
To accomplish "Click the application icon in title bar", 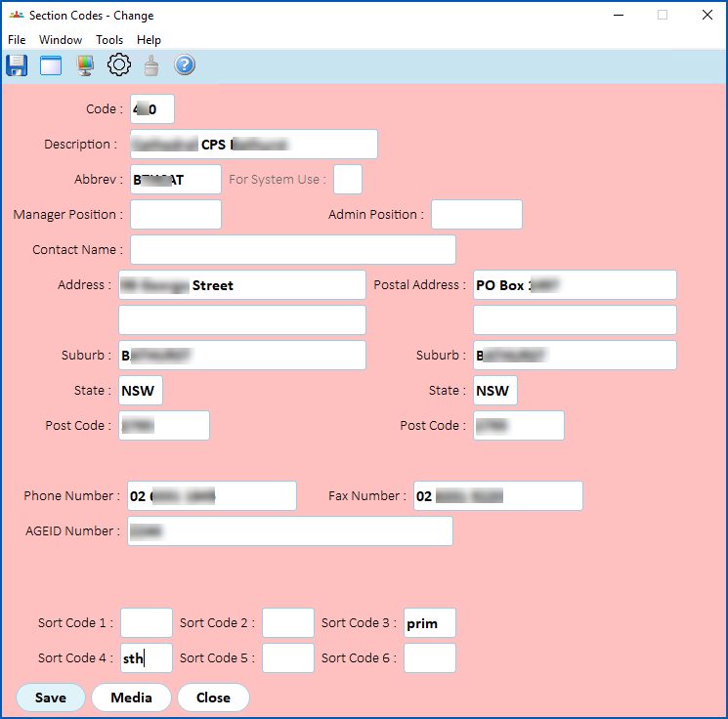I will click(17, 15).
